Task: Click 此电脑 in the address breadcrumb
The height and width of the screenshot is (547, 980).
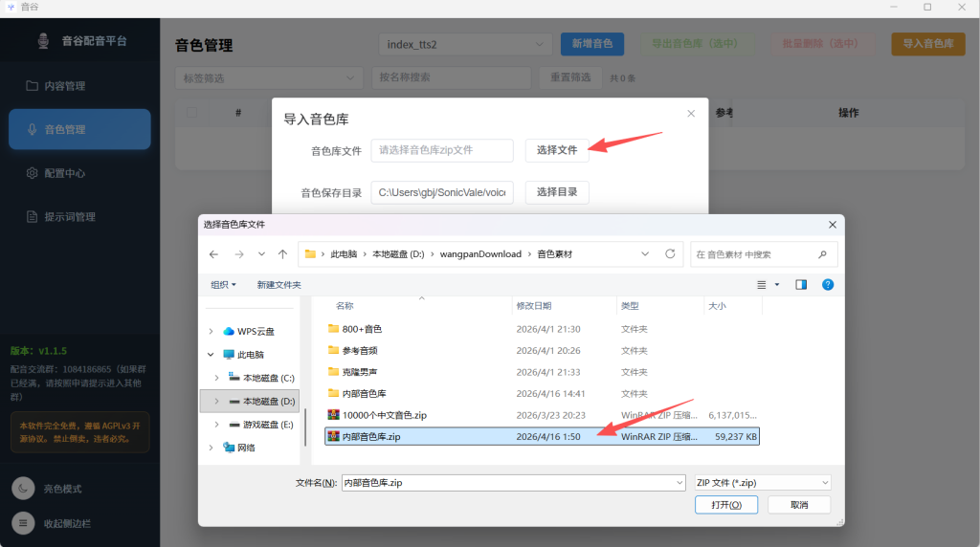Action: (344, 254)
